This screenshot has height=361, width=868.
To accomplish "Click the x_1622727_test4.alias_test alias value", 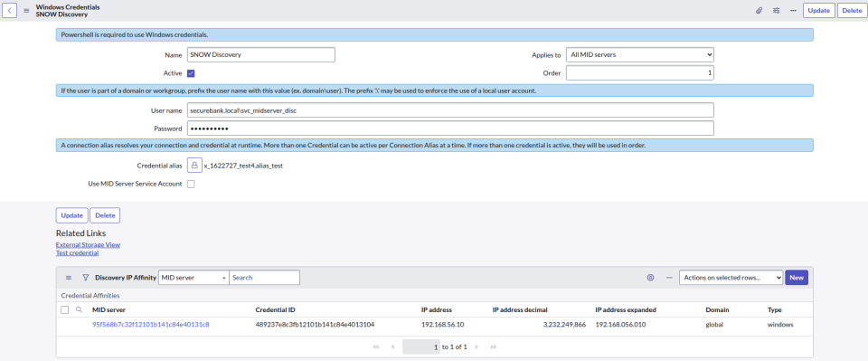I will click(x=243, y=166).
